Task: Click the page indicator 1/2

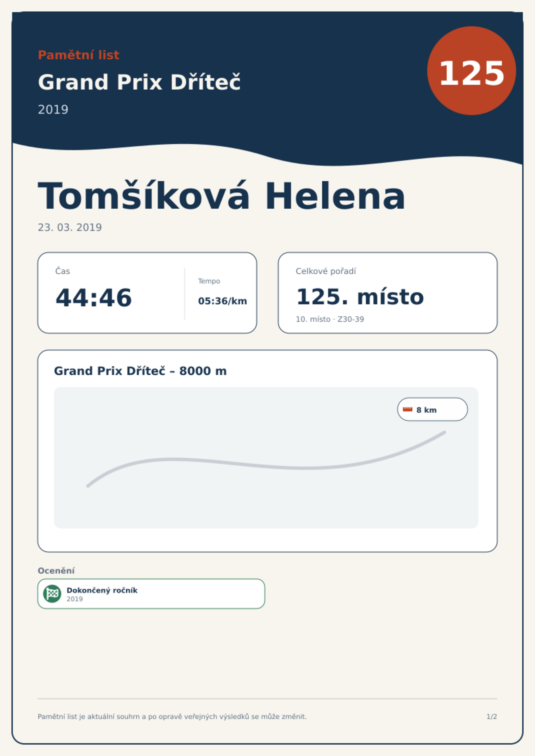Action: (492, 717)
